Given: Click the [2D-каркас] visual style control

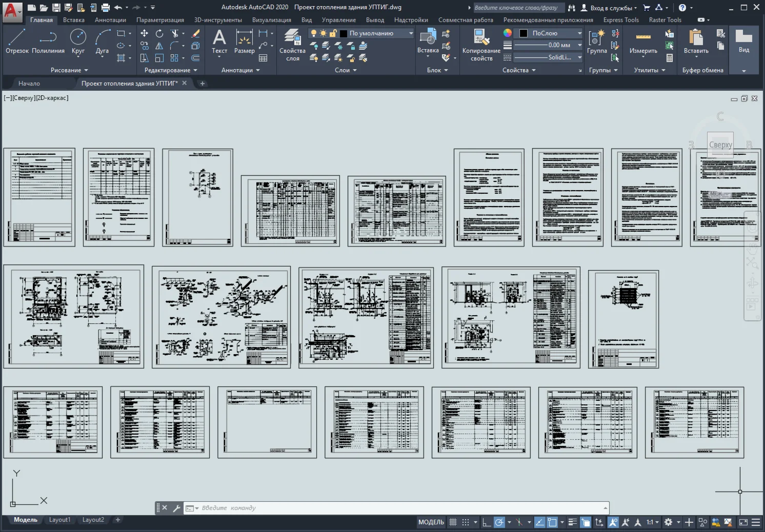Looking at the screenshot, I should tap(52, 98).
